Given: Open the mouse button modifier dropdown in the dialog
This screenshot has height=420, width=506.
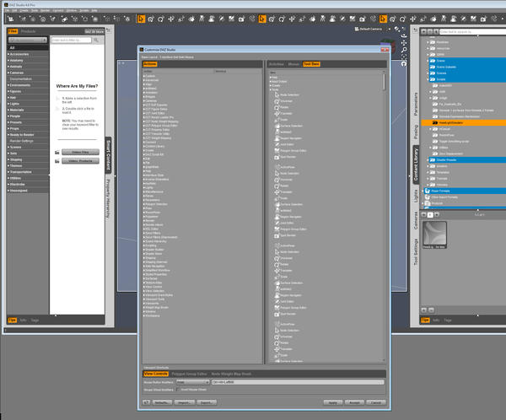Looking at the screenshot, I should 193,382.
